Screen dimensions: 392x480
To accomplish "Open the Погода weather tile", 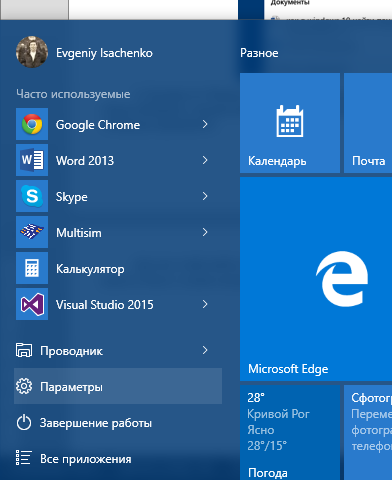I will pyautogui.click(x=290, y=433).
